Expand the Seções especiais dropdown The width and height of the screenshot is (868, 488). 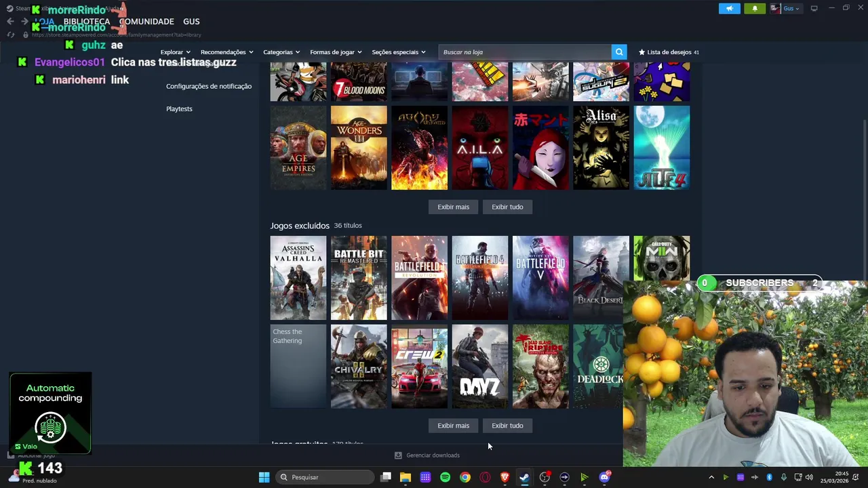tap(399, 52)
